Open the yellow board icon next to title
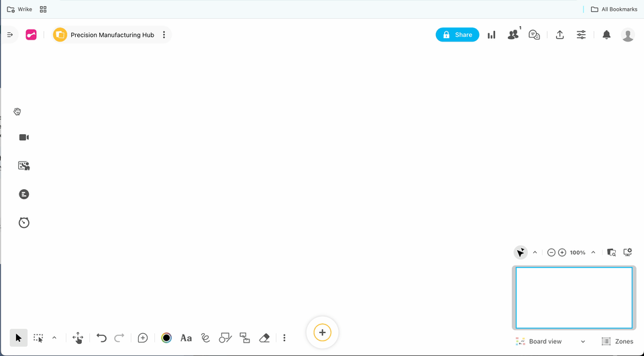This screenshot has width=644, height=356. 60,35
